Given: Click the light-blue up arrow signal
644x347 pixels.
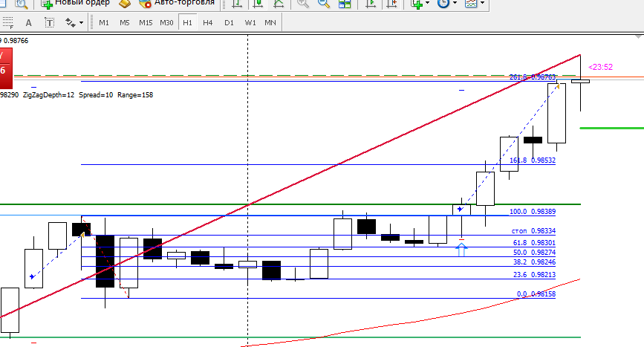Looking at the screenshot, I should tap(461, 250).
